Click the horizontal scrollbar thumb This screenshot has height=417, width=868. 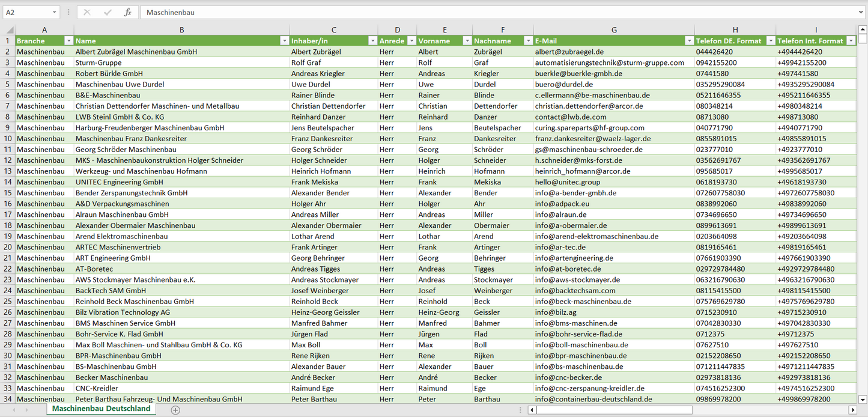pos(614,410)
